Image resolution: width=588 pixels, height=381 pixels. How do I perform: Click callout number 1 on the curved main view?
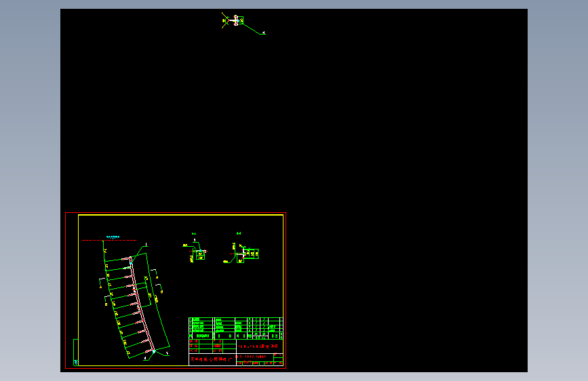point(146,245)
